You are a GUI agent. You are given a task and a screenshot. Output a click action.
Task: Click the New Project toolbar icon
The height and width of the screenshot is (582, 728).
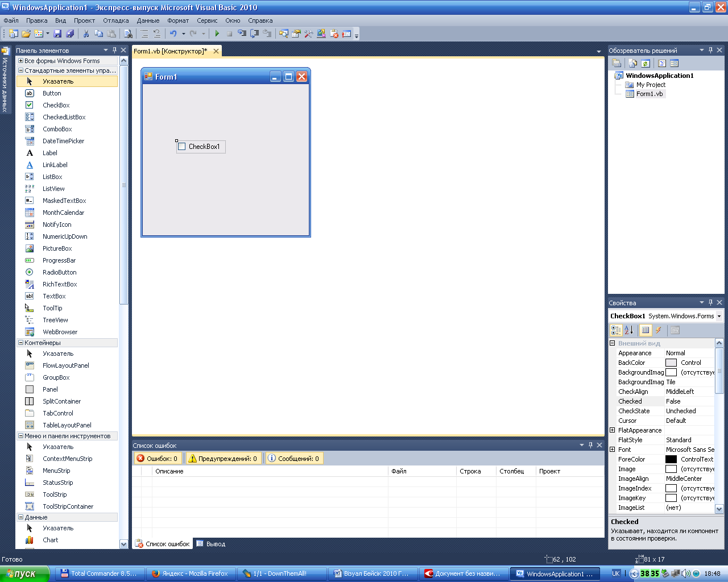13,34
